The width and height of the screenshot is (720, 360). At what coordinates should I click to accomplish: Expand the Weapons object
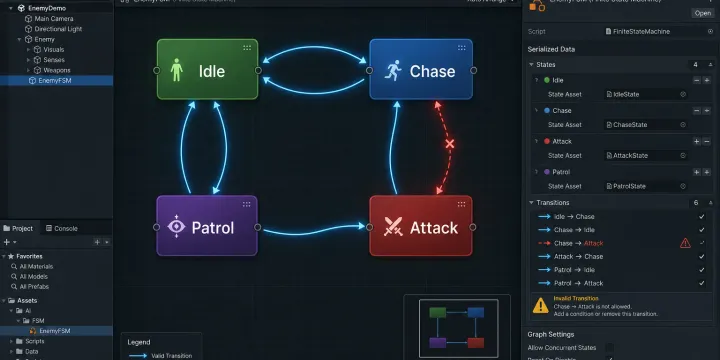[x=28, y=70]
